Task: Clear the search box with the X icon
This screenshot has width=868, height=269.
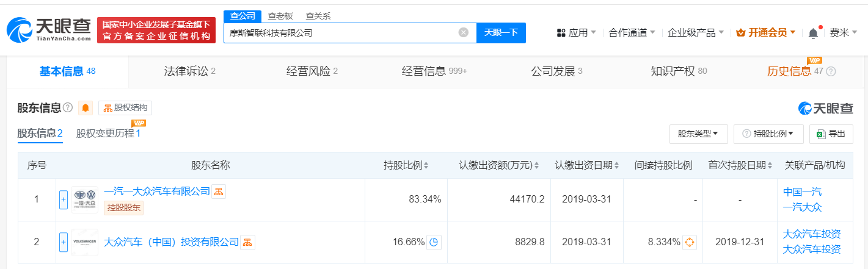Action: pos(464,32)
